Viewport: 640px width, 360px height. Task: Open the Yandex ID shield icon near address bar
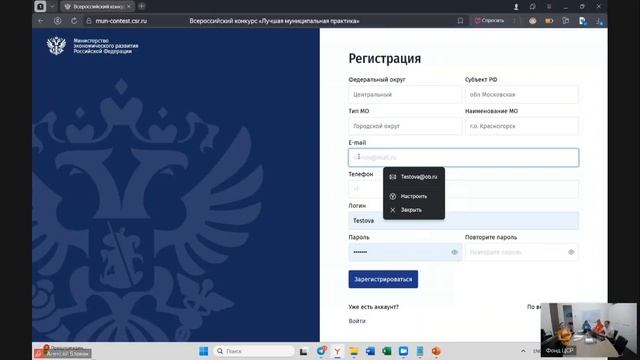coord(58,20)
